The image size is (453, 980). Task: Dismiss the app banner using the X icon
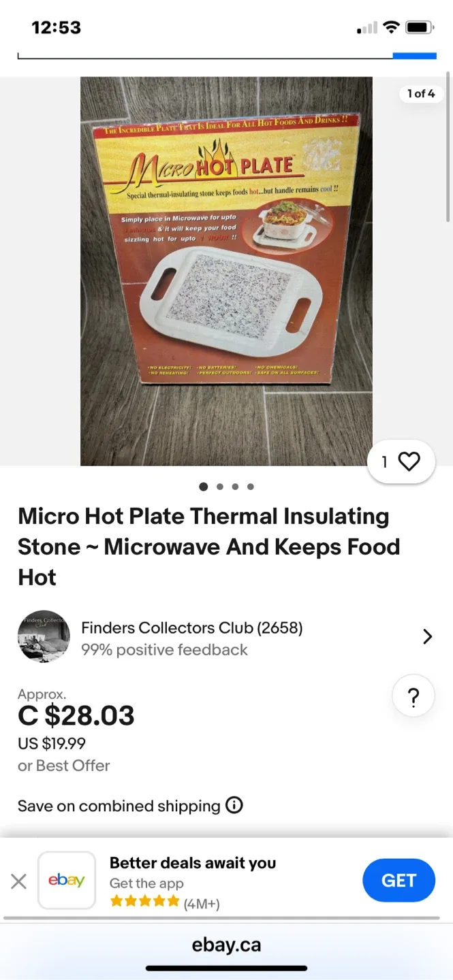tap(18, 880)
